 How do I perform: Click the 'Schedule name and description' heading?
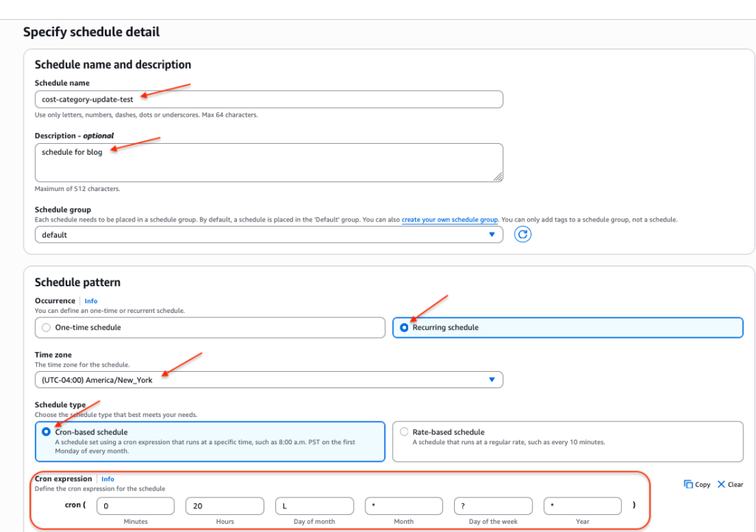point(113,65)
